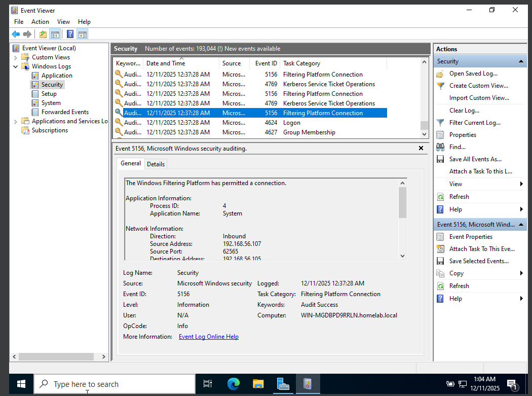Open Event Log Online Help link
532x396 pixels.
pos(208,337)
